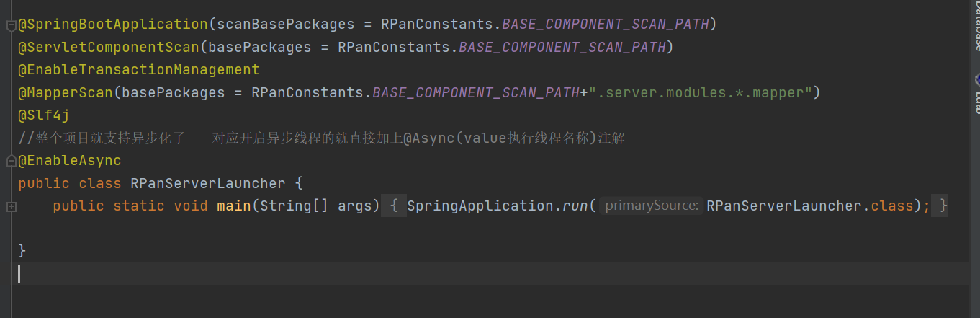Screen dimensions: 980x318
Task: Click the @Slf4j annotation
Action: 43,115
